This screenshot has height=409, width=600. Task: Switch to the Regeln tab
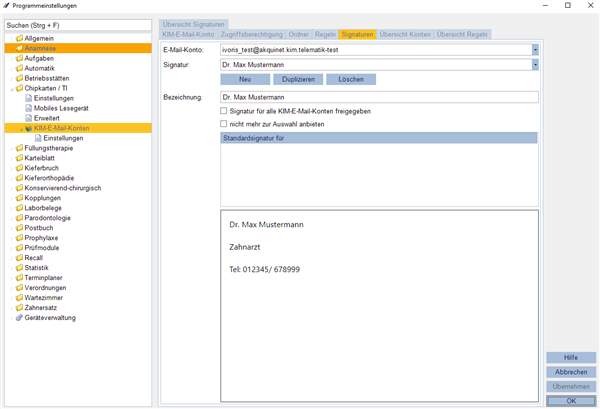(325, 34)
